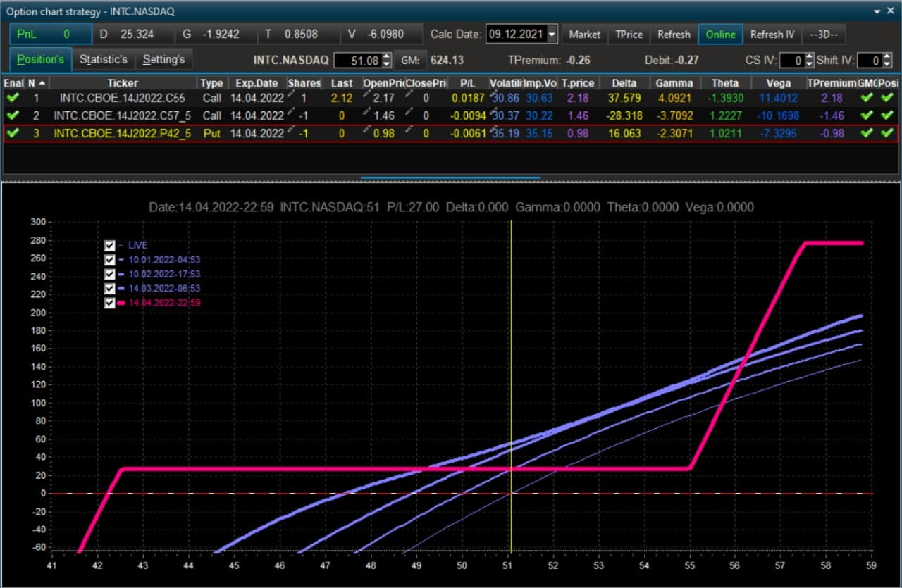This screenshot has width=902, height=588.
Task: Click the Refresh IV button
Action: point(772,34)
